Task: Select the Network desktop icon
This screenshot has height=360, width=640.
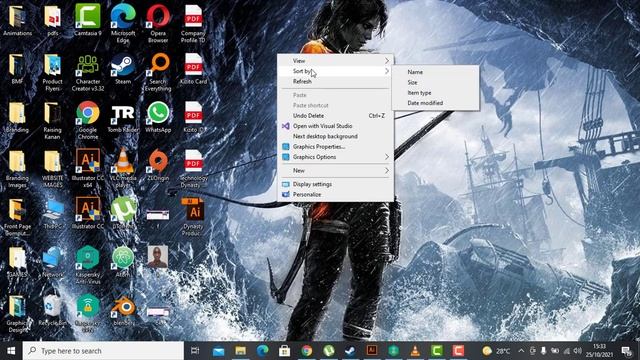Action: [x=52, y=261]
